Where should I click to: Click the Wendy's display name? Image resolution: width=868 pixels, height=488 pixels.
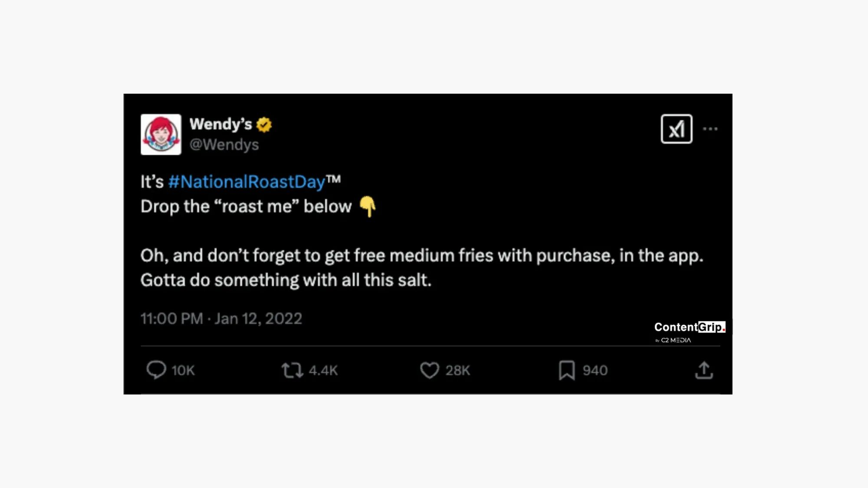220,124
